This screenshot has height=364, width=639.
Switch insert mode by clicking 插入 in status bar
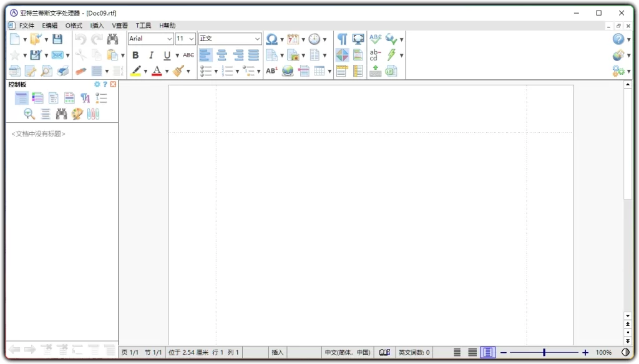pyautogui.click(x=277, y=352)
